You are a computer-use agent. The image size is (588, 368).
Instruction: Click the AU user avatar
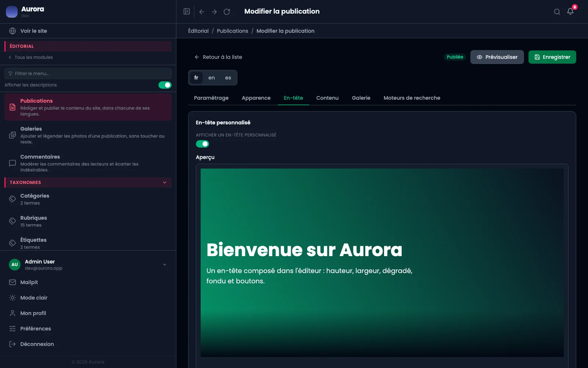click(x=15, y=265)
